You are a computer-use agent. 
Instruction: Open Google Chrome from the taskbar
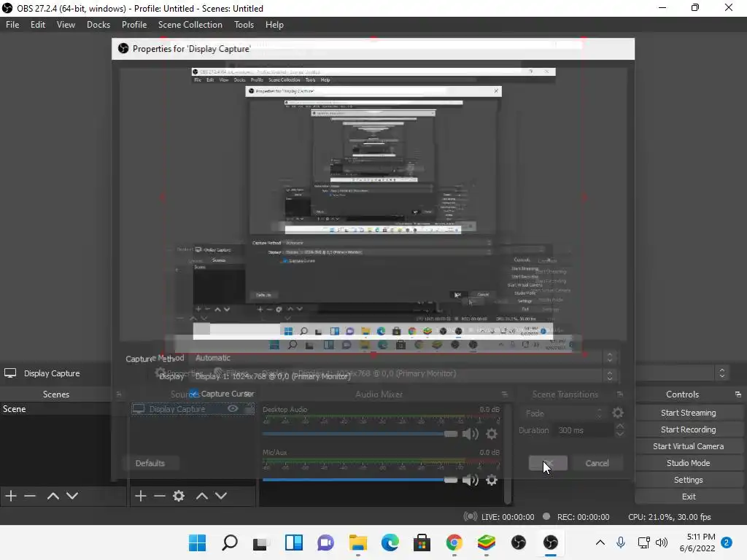[x=454, y=542]
